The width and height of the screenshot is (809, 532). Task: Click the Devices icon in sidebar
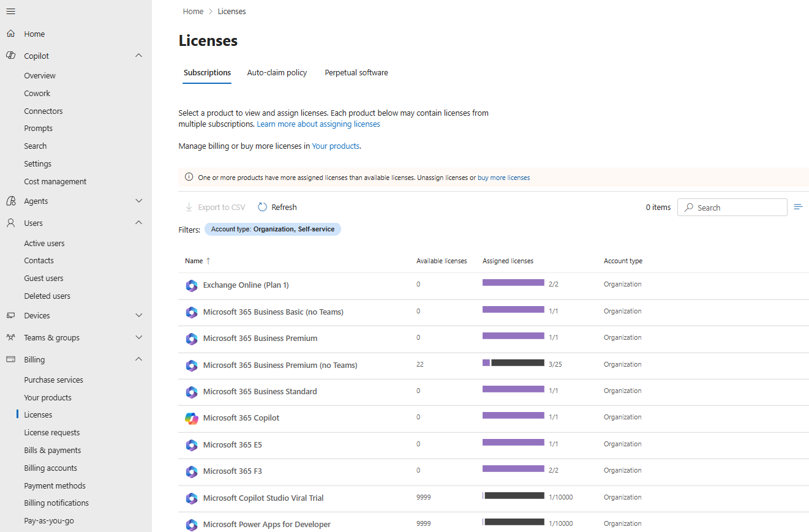(10, 315)
